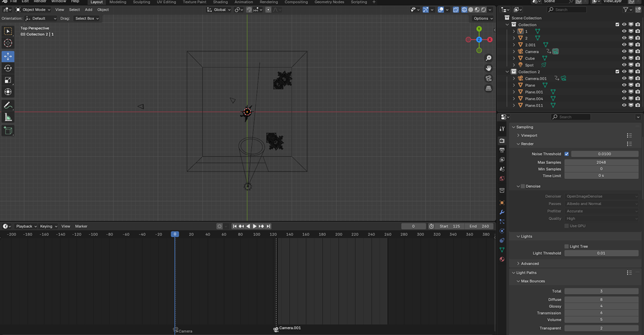Open the Select Box drag dropdown
Screen dimensions: 644x335
coord(87,18)
